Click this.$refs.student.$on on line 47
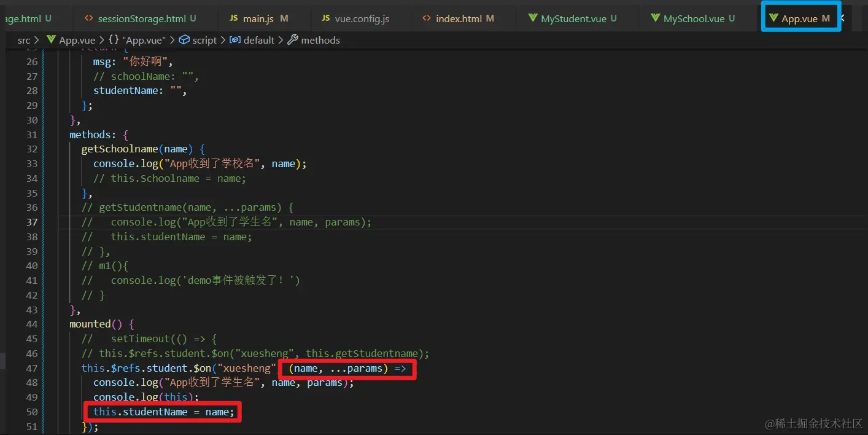Screen dimensions: 868x435 click(147, 368)
